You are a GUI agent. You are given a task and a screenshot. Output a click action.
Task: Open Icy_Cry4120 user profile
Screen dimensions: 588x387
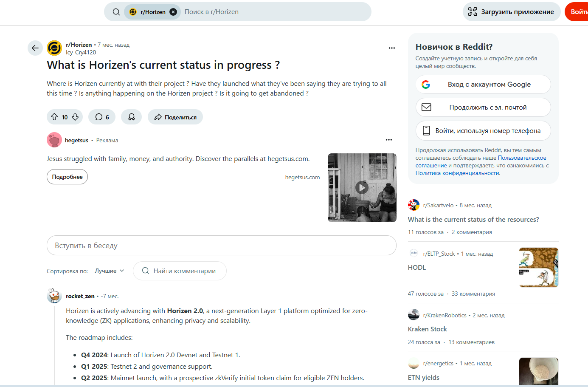(81, 52)
